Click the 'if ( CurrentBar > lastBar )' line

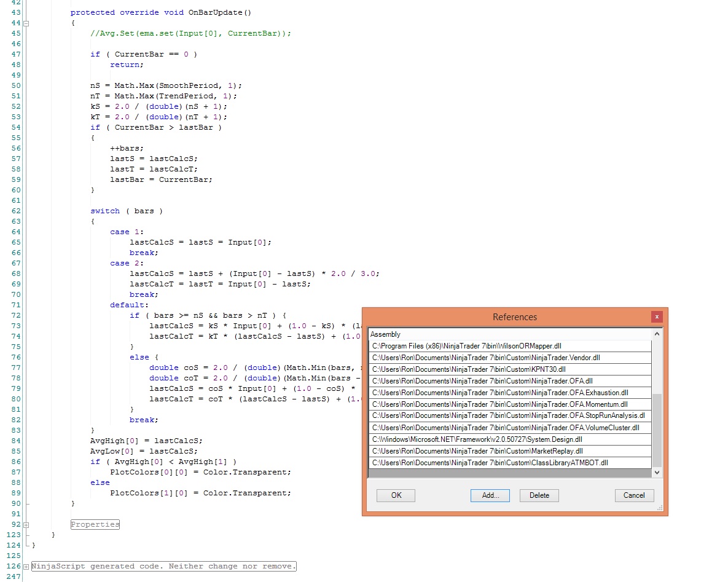click(x=156, y=127)
